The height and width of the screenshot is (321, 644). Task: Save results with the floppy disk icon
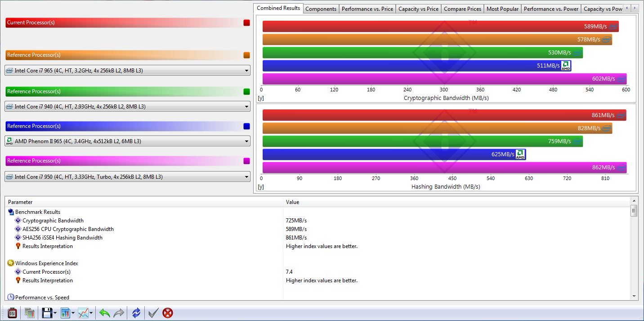47,312
